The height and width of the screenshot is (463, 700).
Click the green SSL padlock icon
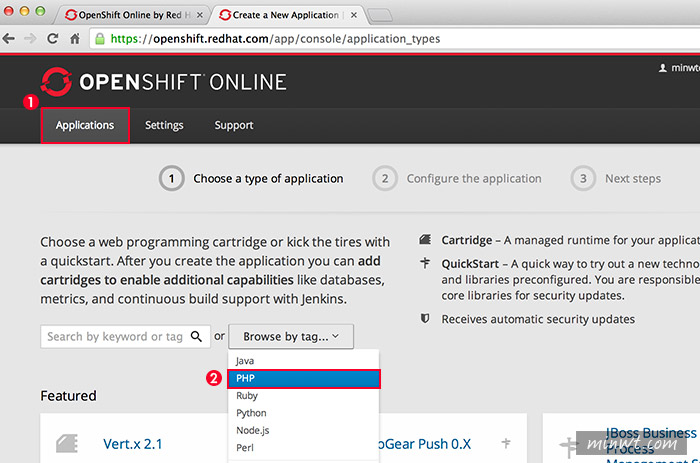click(100, 39)
